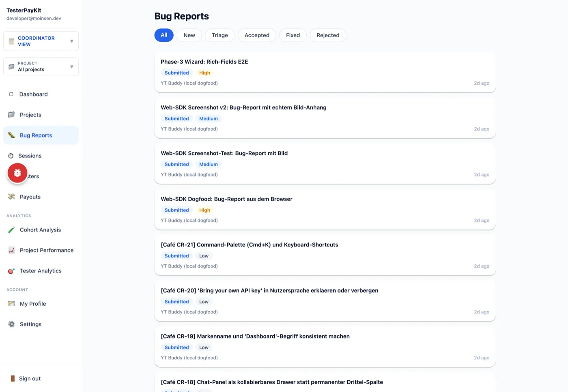
Task: Click the Payouts money icon
Action: (11, 197)
